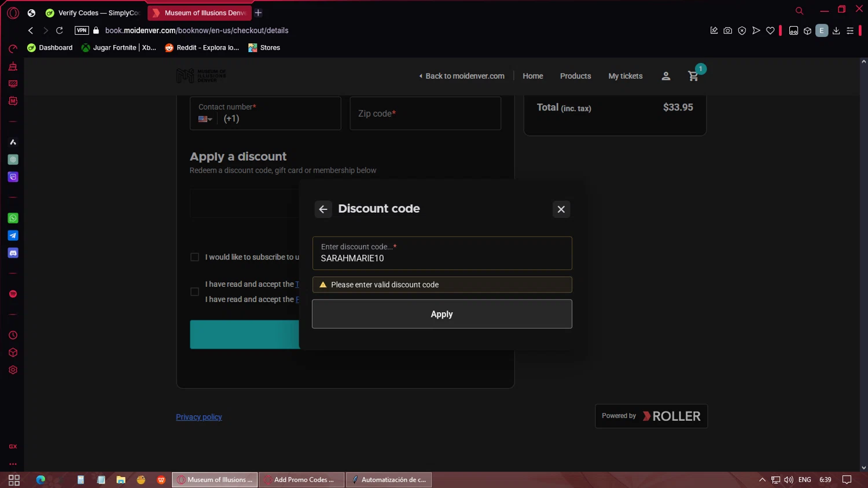This screenshot has width=868, height=488.
Task: Open a new tab with plus button
Action: 259,13
